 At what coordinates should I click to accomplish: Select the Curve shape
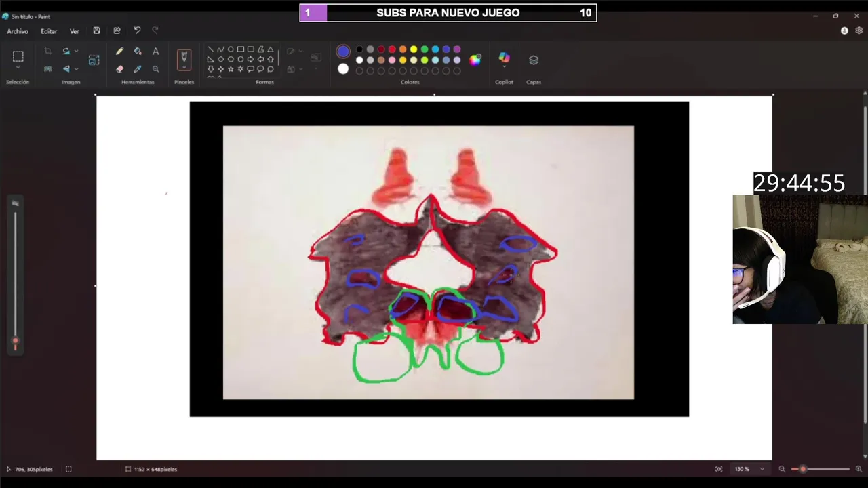pos(220,49)
